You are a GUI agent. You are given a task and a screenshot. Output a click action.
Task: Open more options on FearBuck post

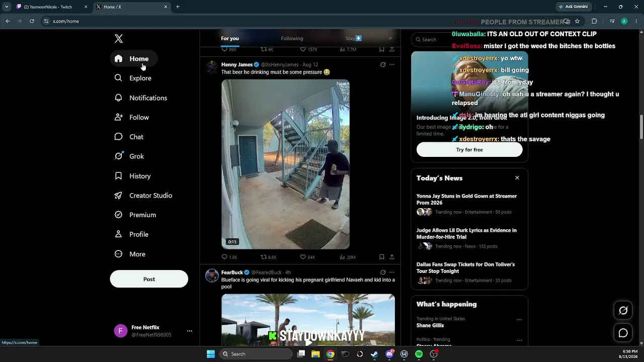pos(392,273)
